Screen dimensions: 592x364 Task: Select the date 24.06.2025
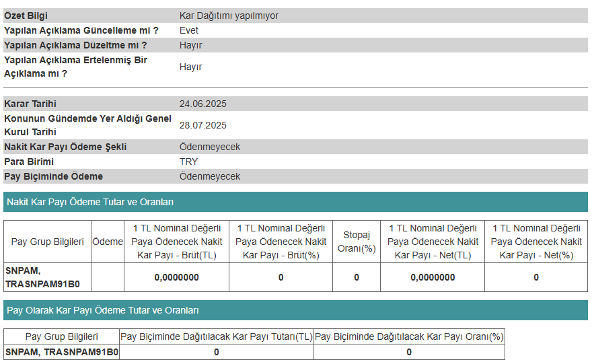[202, 104]
